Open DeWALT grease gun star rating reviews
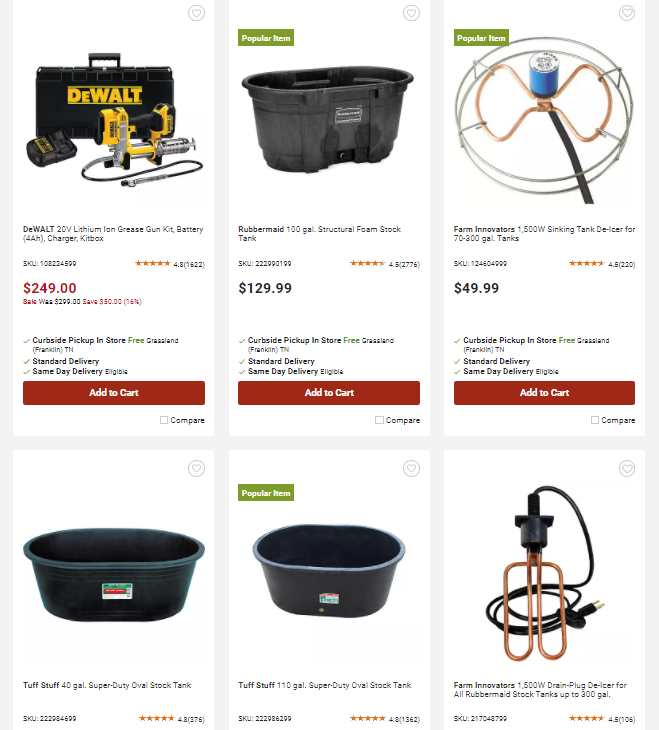The width and height of the screenshot is (659, 730). tap(170, 264)
